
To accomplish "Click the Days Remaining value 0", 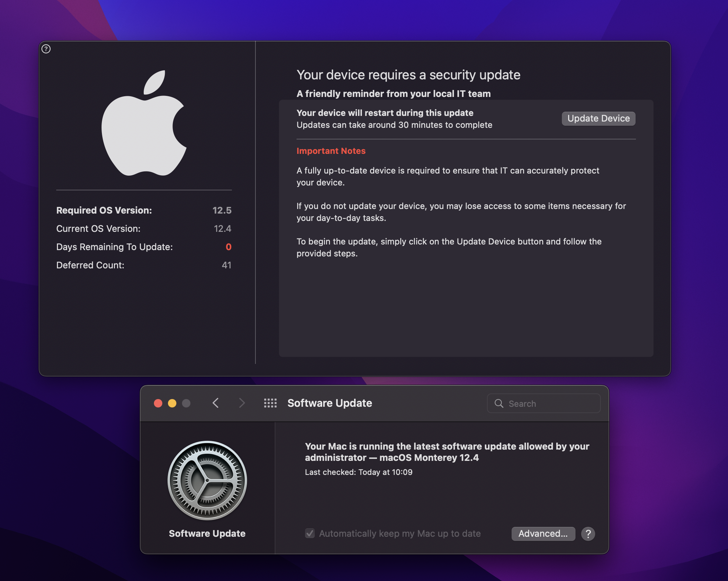I will point(228,247).
